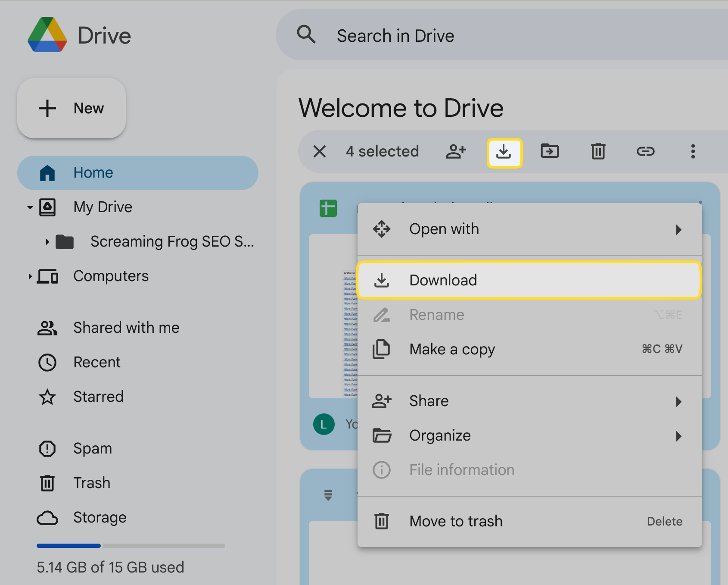The image size is (728, 585).
Task: Click the Google Drive logo
Action: point(47,35)
